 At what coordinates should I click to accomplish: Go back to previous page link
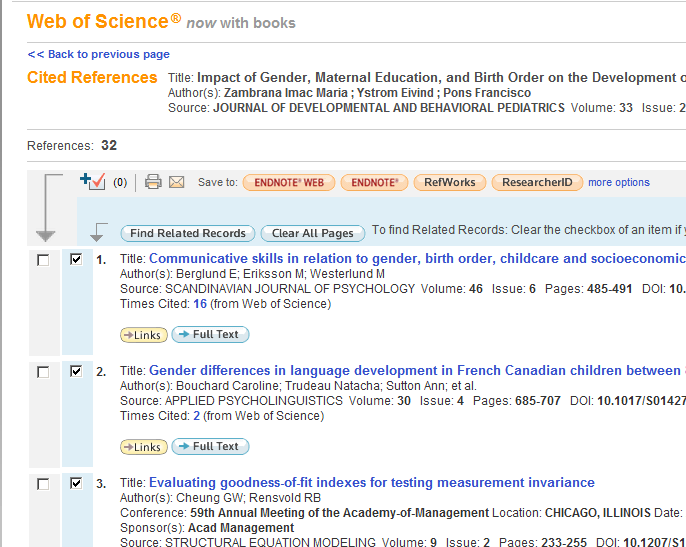(x=98, y=54)
